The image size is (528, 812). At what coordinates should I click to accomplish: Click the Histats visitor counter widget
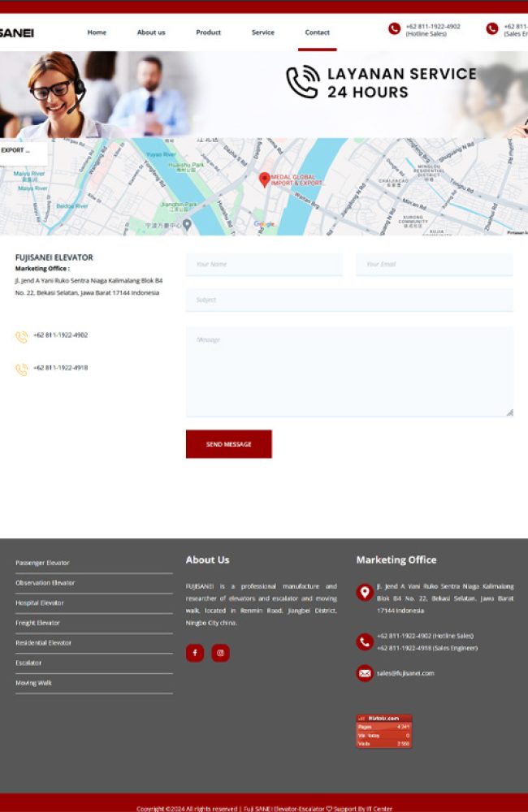point(384,731)
